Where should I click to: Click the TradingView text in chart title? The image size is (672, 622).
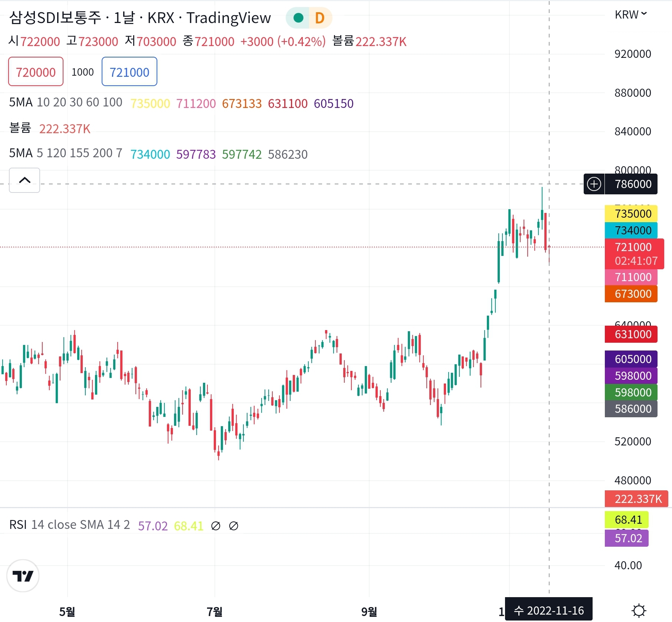tap(229, 18)
